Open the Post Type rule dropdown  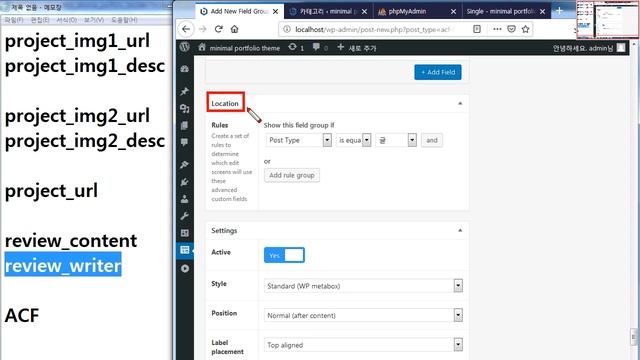pos(298,140)
